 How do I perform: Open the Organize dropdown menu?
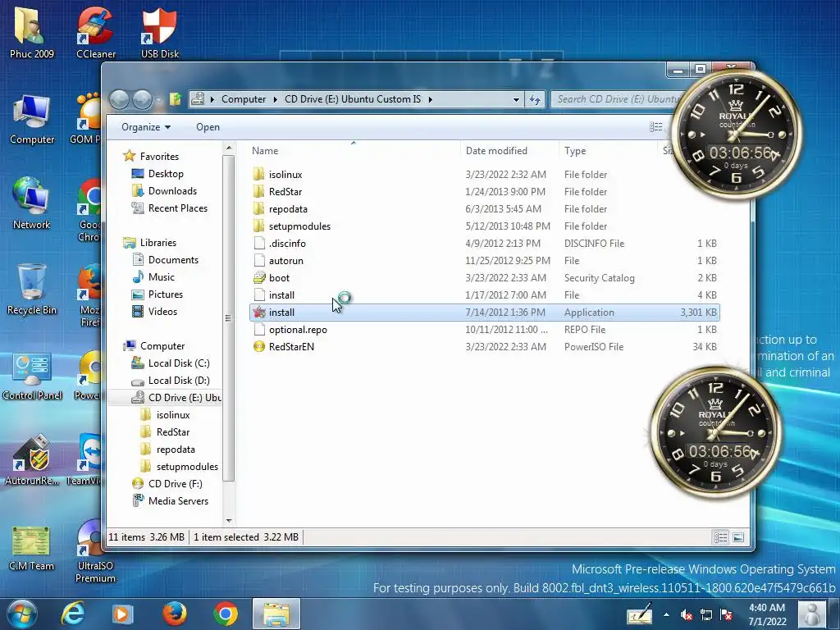point(146,127)
